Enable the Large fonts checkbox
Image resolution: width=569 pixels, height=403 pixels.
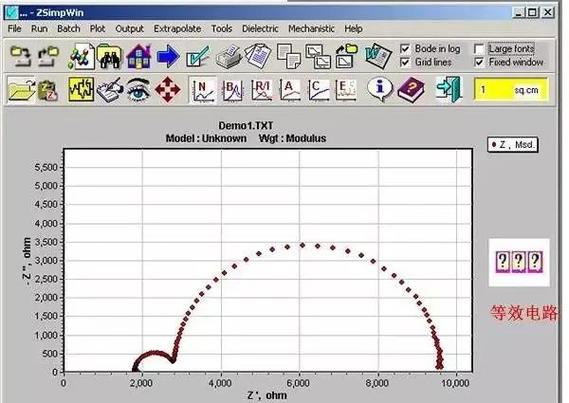click(479, 49)
